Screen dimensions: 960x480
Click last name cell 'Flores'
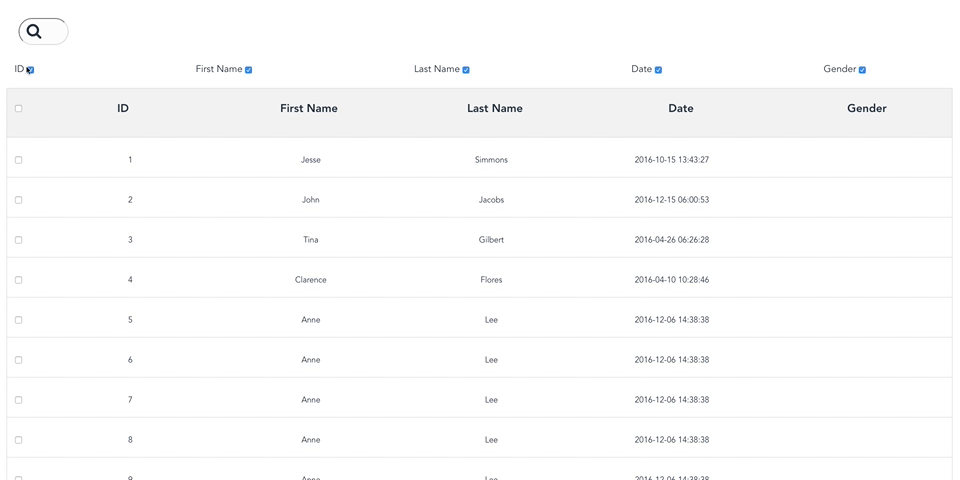(x=491, y=280)
